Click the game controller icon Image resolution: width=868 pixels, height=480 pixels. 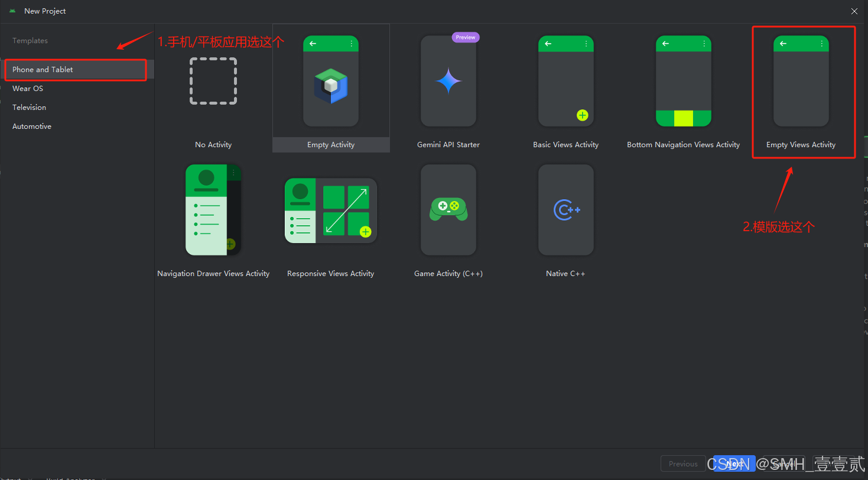(448, 209)
